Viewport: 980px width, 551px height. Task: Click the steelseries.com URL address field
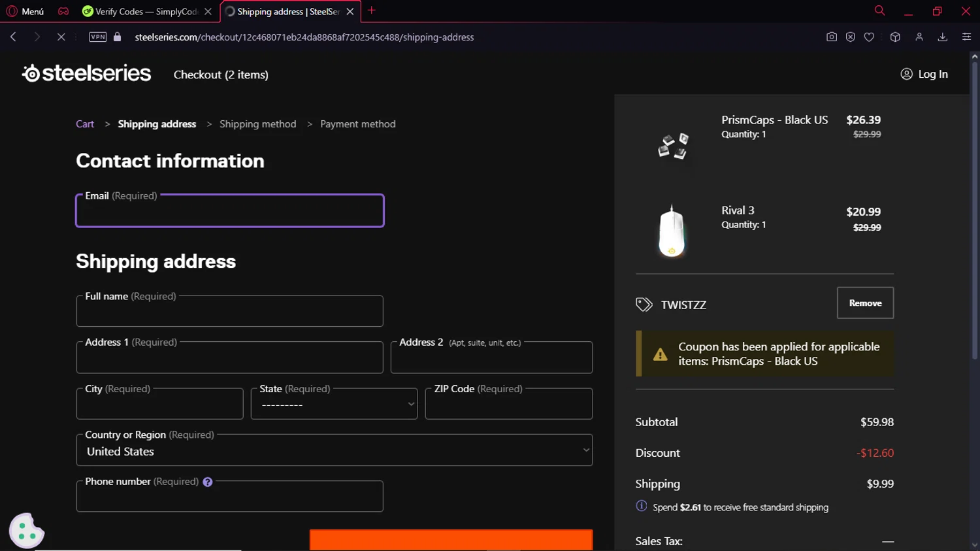(x=304, y=37)
